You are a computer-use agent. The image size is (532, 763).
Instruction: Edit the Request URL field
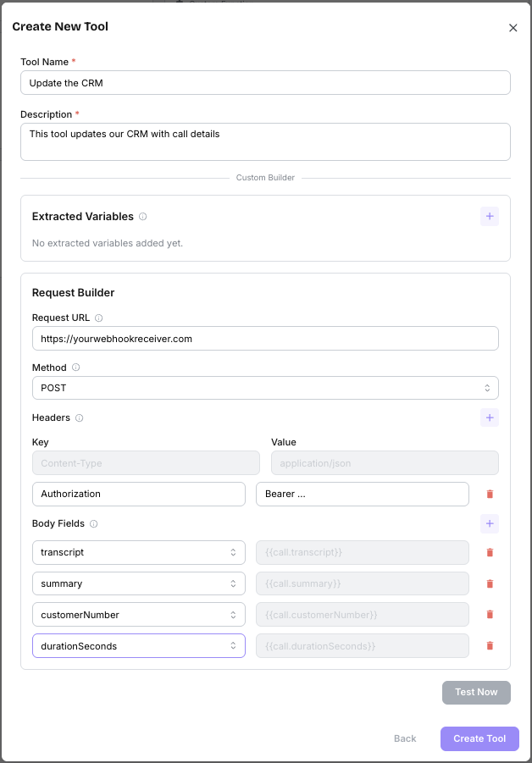point(265,338)
